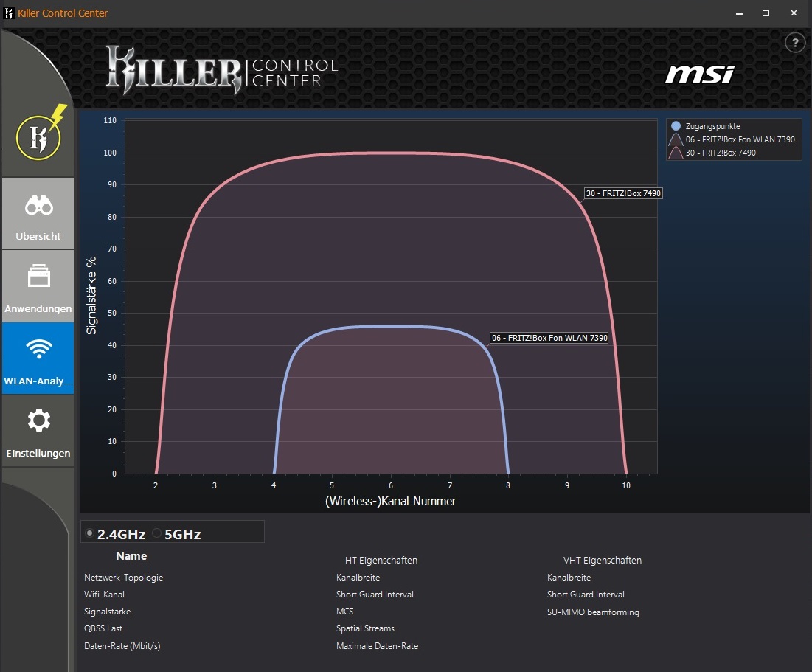Click chart label 06 - FRITZ!Box Fon WLAN 7390

549,338
